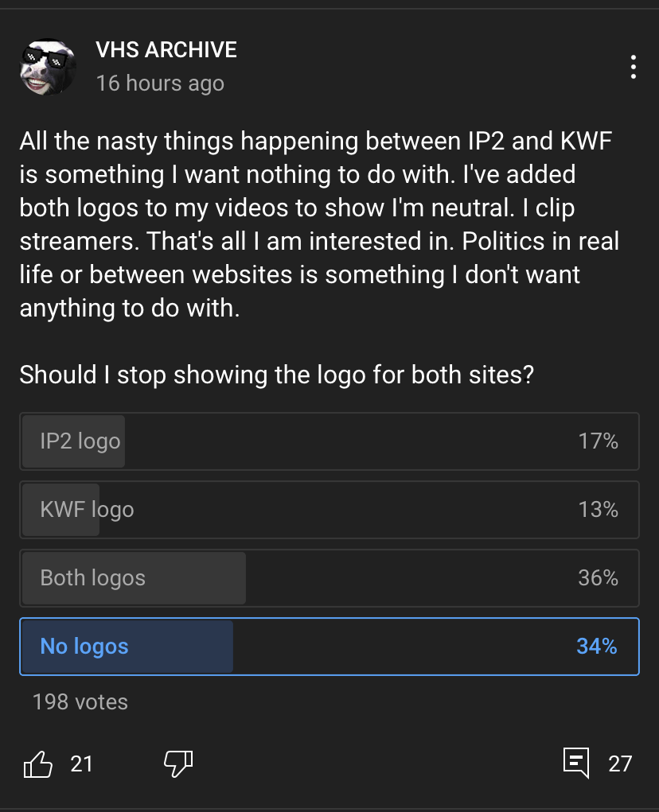
Task: Click the '198 votes' count label
Action: pos(80,702)
